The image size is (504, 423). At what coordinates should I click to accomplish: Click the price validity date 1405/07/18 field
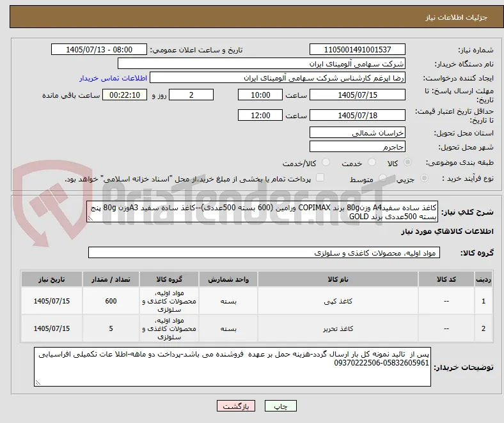[x=358, y=115]
